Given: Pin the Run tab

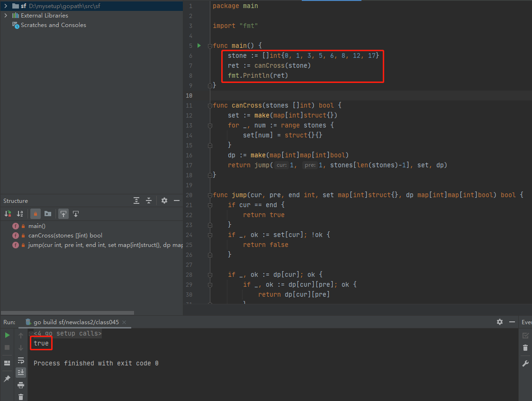Looking at the screenshot, I should point(7,379).
